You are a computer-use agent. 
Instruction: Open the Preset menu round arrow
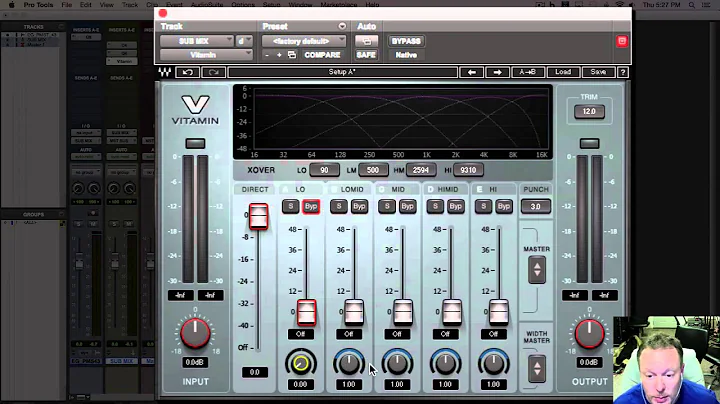(342, 26)
